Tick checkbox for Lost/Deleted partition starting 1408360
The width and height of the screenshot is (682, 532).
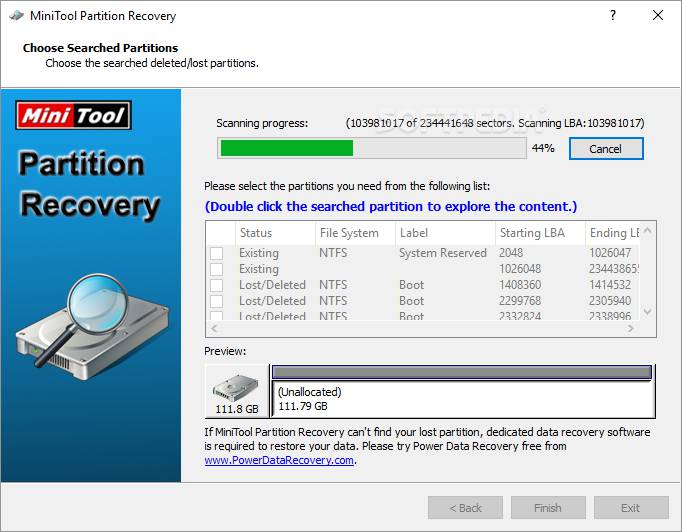216,285
